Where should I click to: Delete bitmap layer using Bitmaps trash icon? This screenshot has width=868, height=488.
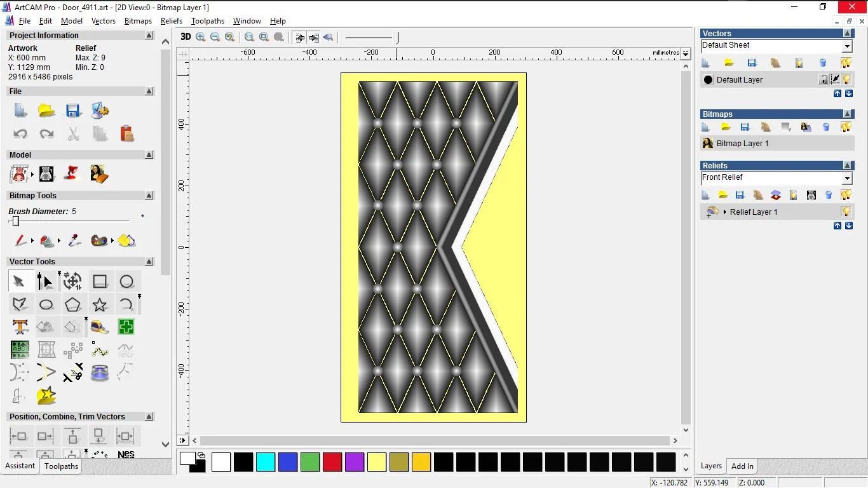click(x=826, y=127)
